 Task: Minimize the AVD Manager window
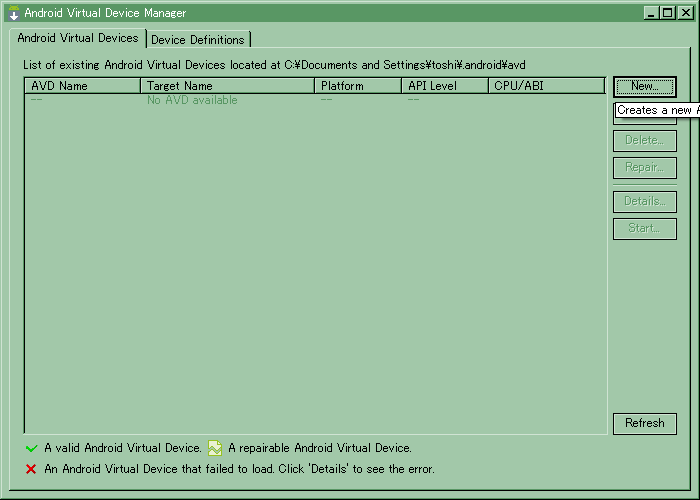[x=651, y=13]
